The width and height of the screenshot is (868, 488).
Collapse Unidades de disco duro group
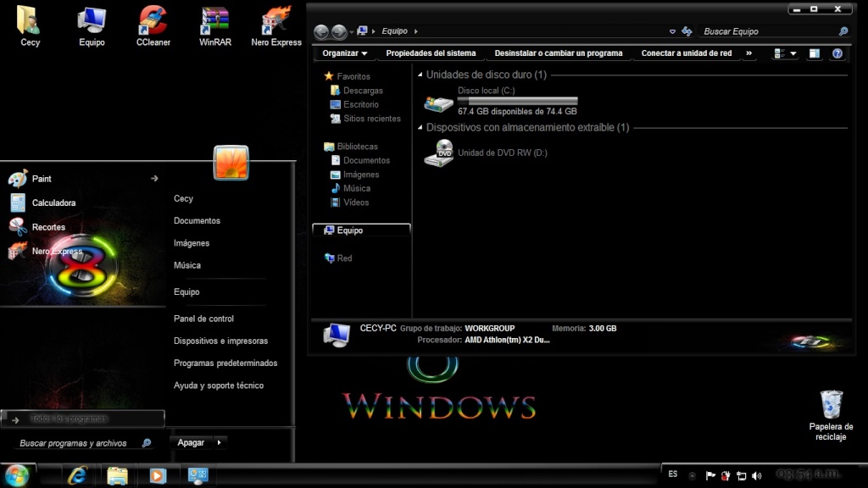[420, 75]
